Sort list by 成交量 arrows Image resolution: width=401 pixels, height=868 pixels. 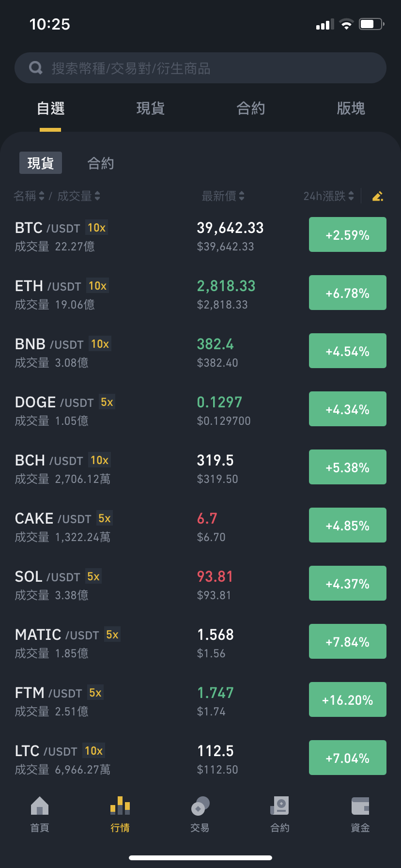[97, 196]
